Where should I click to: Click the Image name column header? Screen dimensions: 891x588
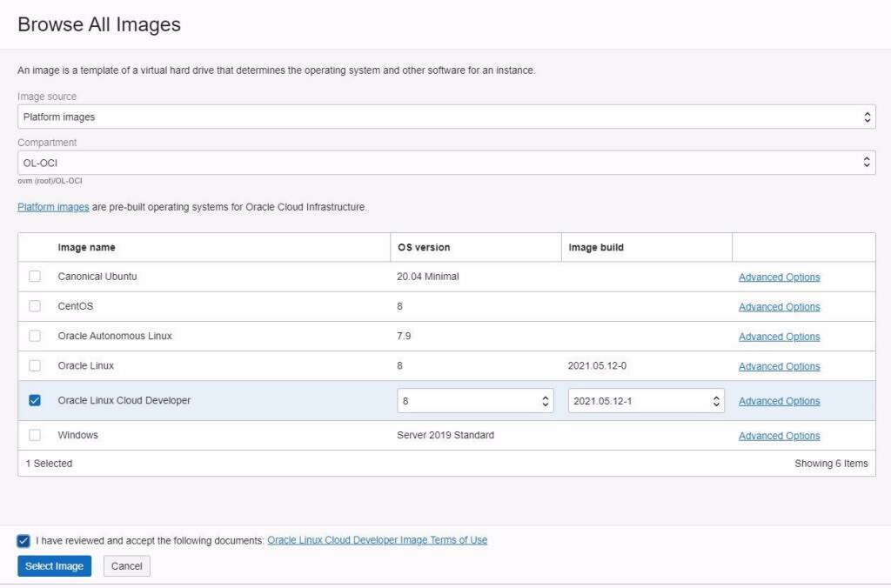(x=87, y=247)
